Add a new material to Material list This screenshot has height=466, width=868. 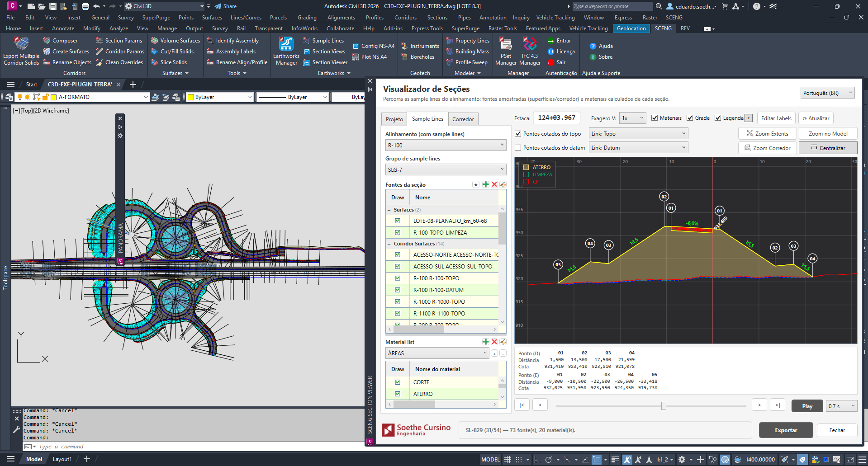486,342
